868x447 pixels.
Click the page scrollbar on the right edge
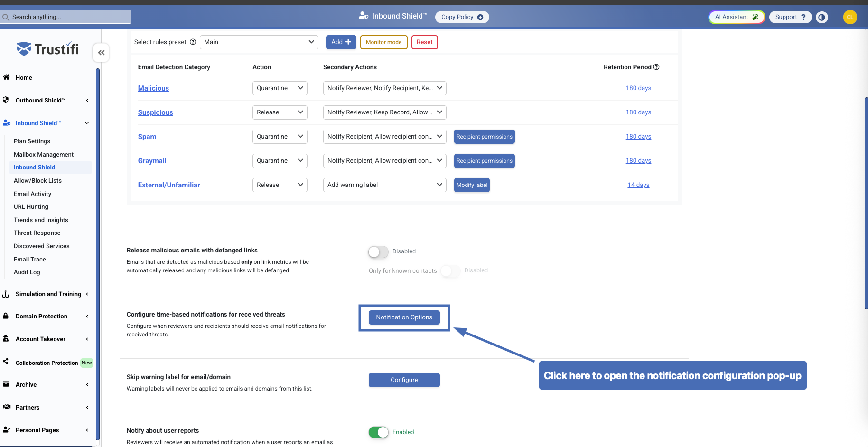tap(866, 204)
